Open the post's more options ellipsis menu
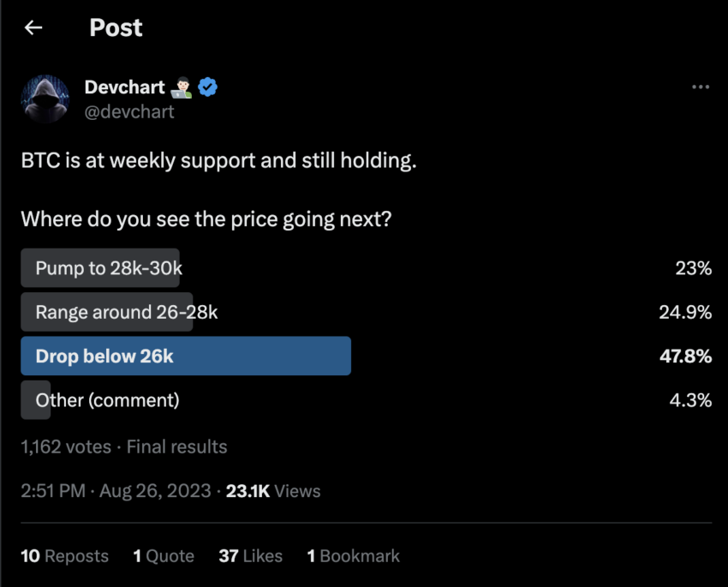The width and height of the screenshot is (728, 587). click(701, 86)
